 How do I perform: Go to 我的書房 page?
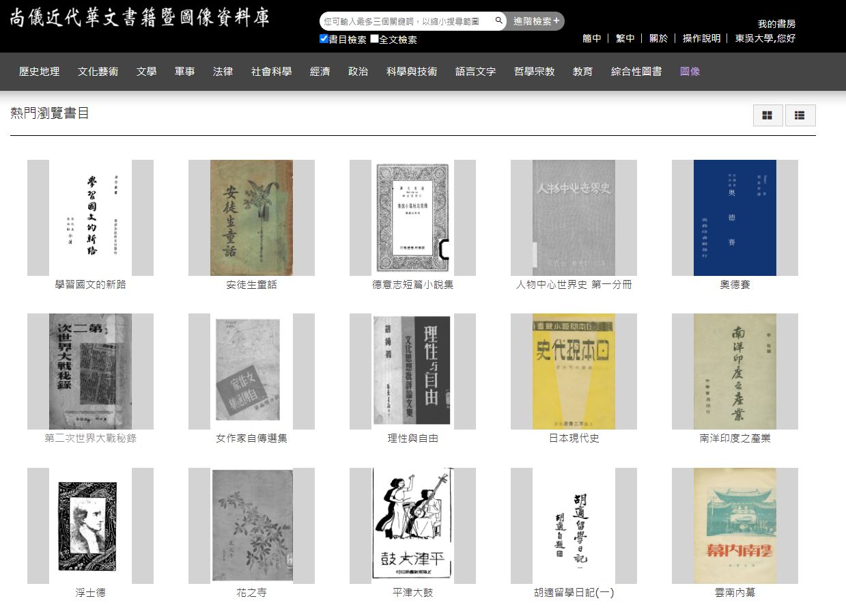[x=776, y=24]
